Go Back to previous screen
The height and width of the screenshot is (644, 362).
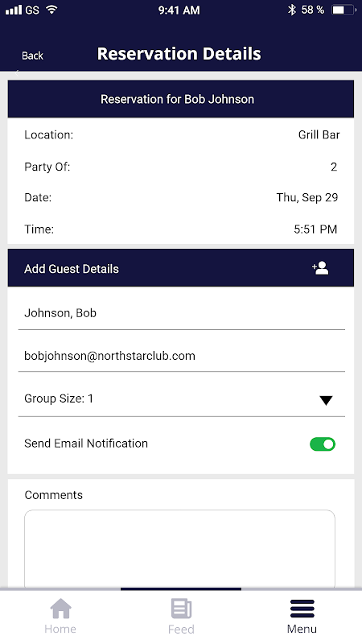pos(32,56)
